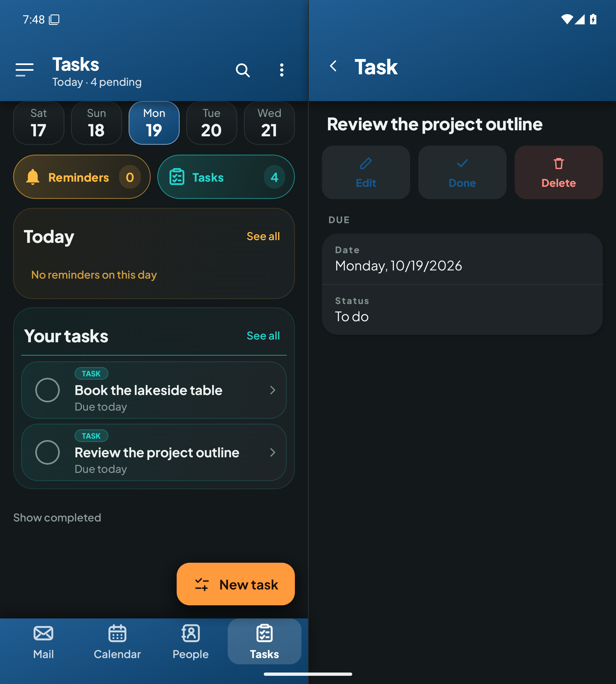Screen dimensions: 616x684
Task: Tap the Tasks clipboard chip icon
Action: click(177, 177)
